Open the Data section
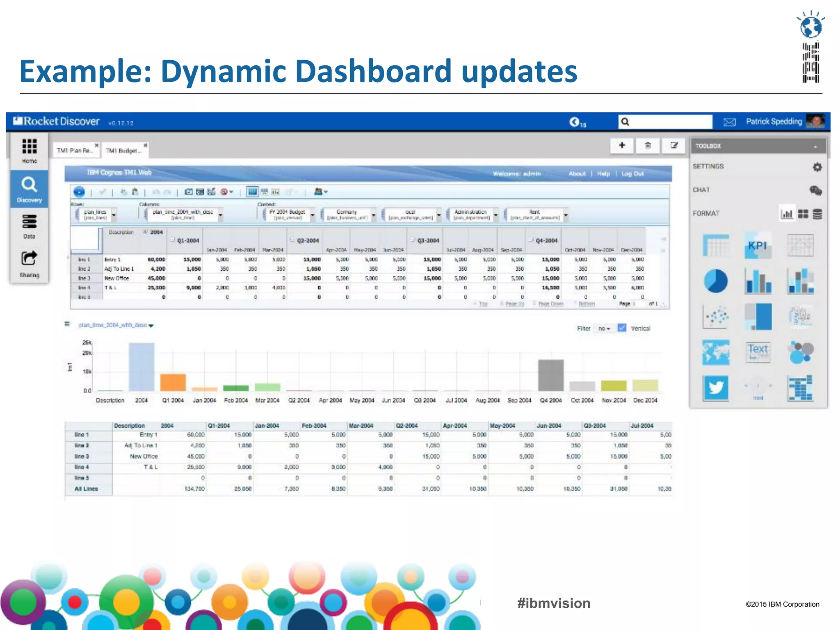 click(29, 226)
